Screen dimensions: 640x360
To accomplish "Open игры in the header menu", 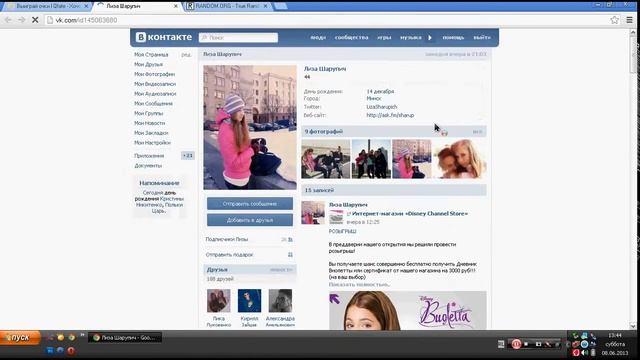I will click(384, 38).
